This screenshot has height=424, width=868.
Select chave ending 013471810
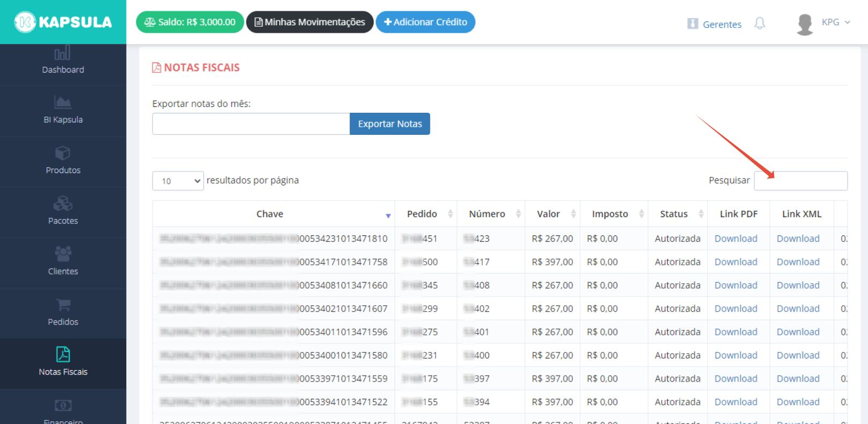[273, 239]
